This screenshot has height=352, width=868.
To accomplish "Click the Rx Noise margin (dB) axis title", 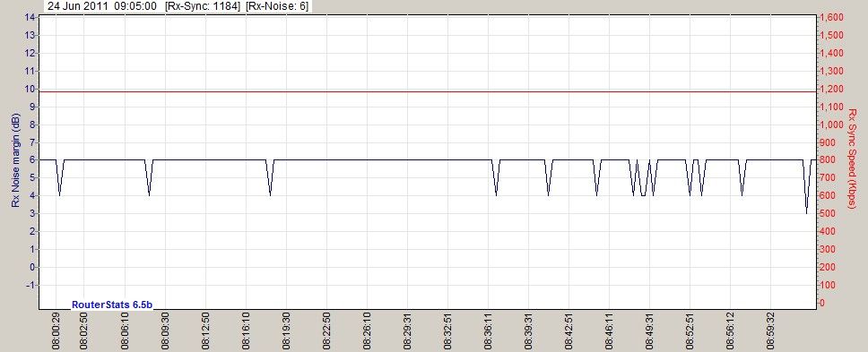I will click(x=15, y=161).
